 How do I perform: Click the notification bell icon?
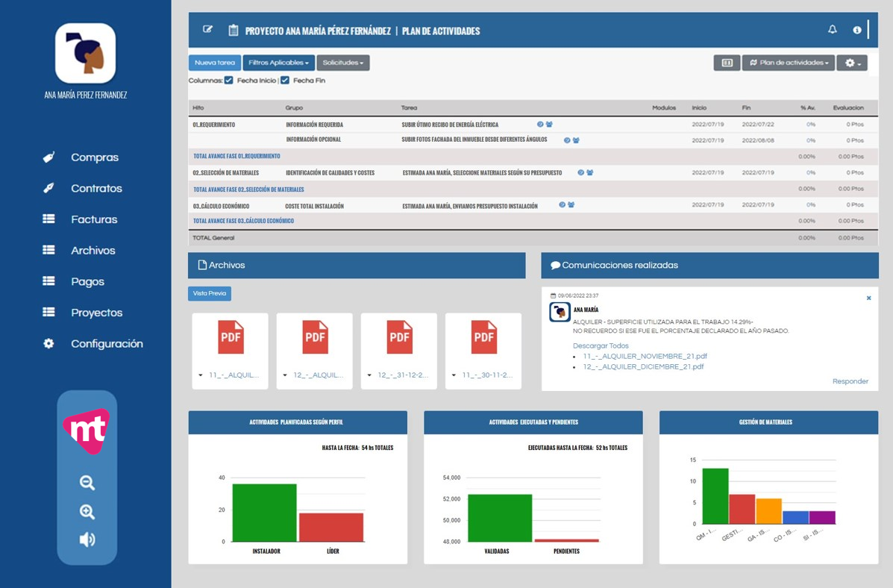pyautogui.click(x=833, y=30)
